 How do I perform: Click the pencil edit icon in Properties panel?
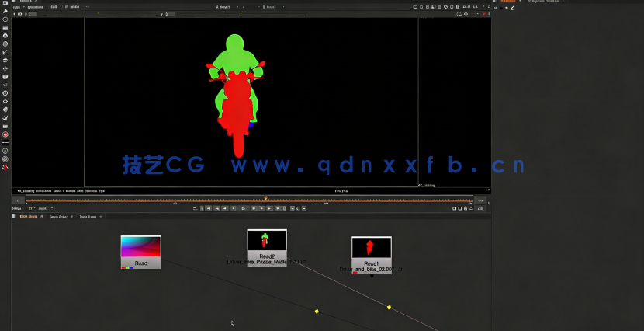tap(512, 8)
